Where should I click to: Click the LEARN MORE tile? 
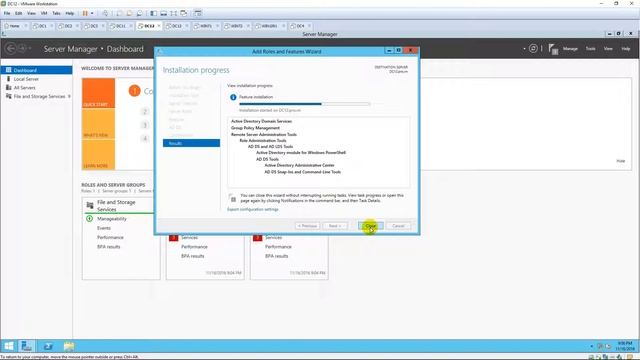[98, 154]
